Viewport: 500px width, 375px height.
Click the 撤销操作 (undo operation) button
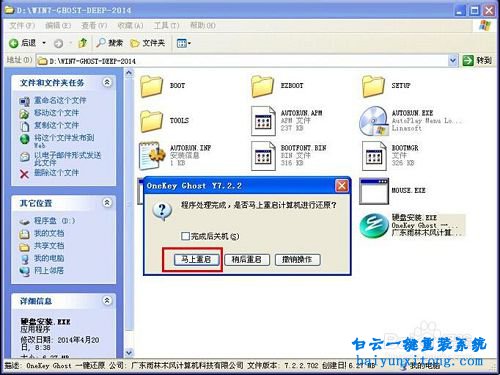coord(297,260)
